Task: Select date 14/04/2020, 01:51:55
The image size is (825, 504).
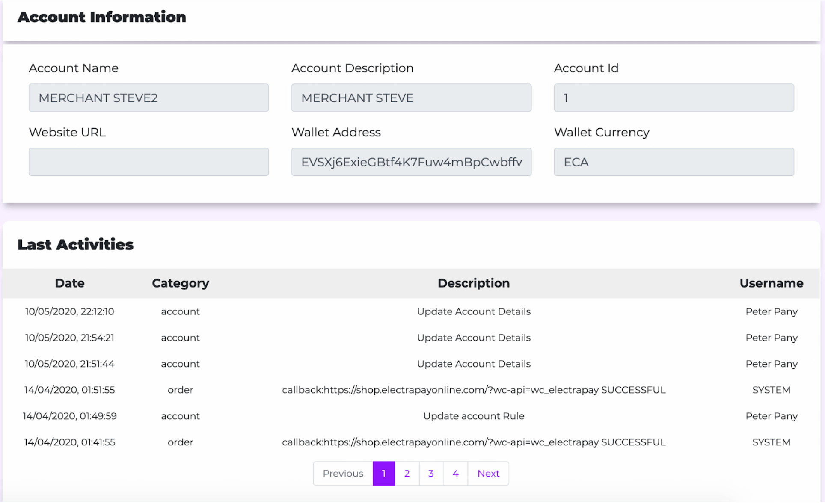Action: (70, 390)
